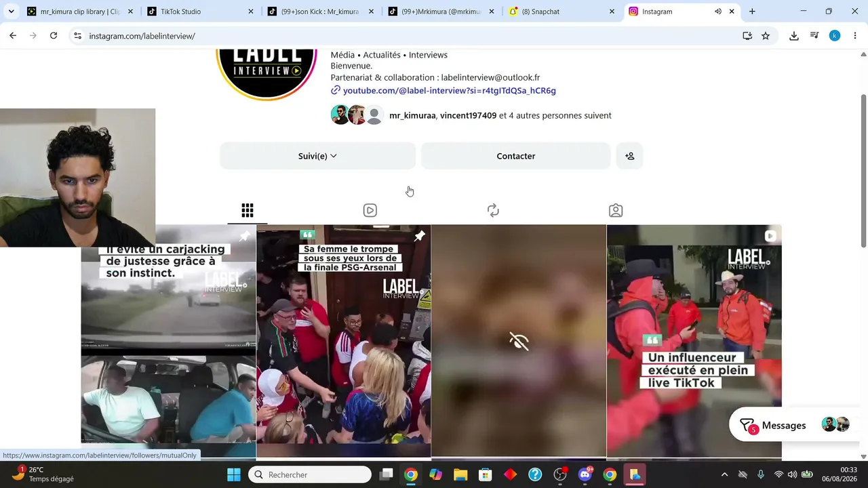Open the Windows Start menu
The height and width of the screenshot is (488, 868).
pyautogui.click(x=234, y=475)
